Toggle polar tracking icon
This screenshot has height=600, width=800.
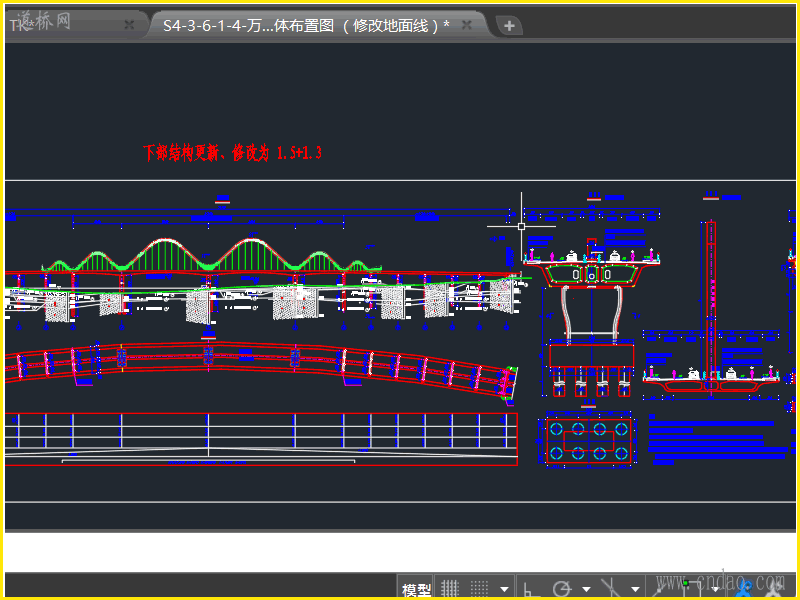coord(562,589)
